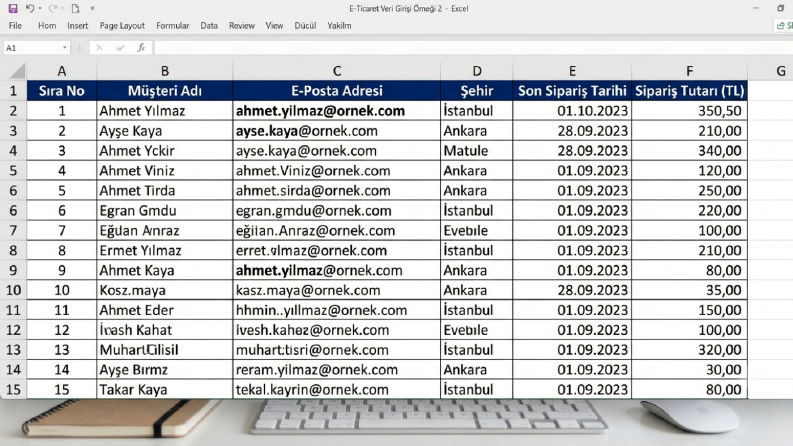This screenshot has height=446, width=793.
Task: Select the cell containing Takar Kaya
Action: click(x=165, y=390)
